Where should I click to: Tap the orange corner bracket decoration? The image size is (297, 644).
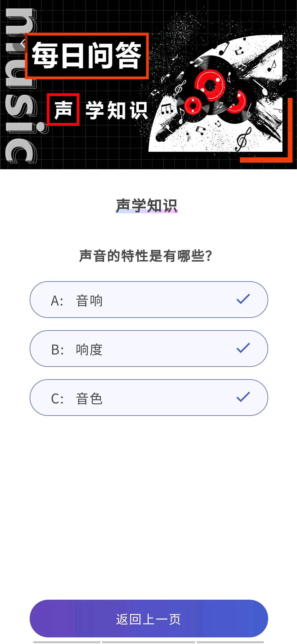[266, 130]
